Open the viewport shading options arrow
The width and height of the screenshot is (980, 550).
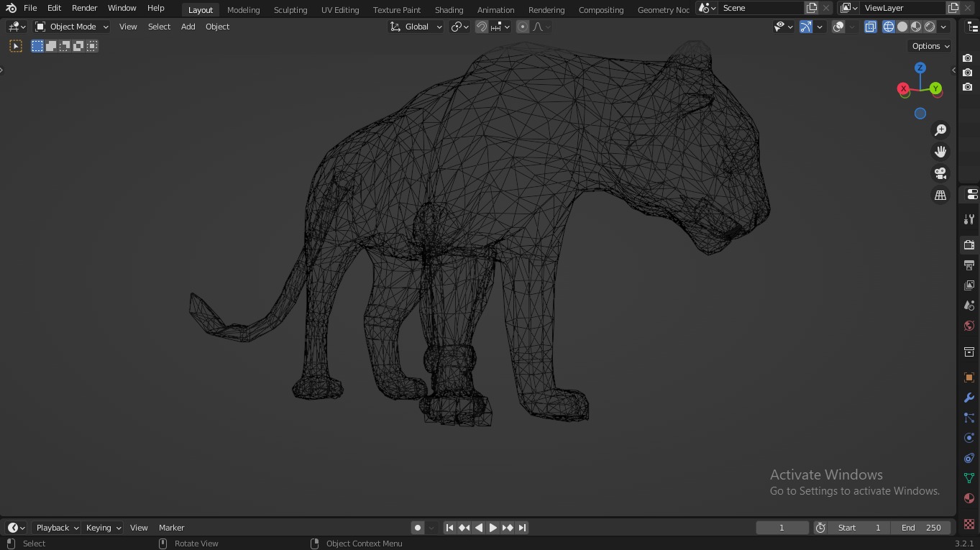click(x=943, y=27)
